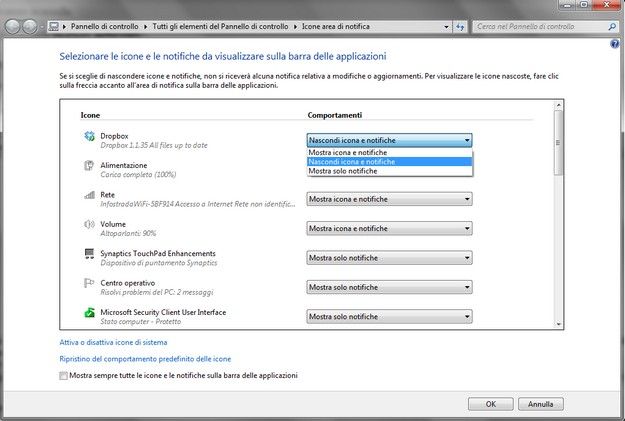Click 'Ripristino del comportamento predefinito delle icone'
This screenshot has height=421, width=625.
[x=145, y=358]
